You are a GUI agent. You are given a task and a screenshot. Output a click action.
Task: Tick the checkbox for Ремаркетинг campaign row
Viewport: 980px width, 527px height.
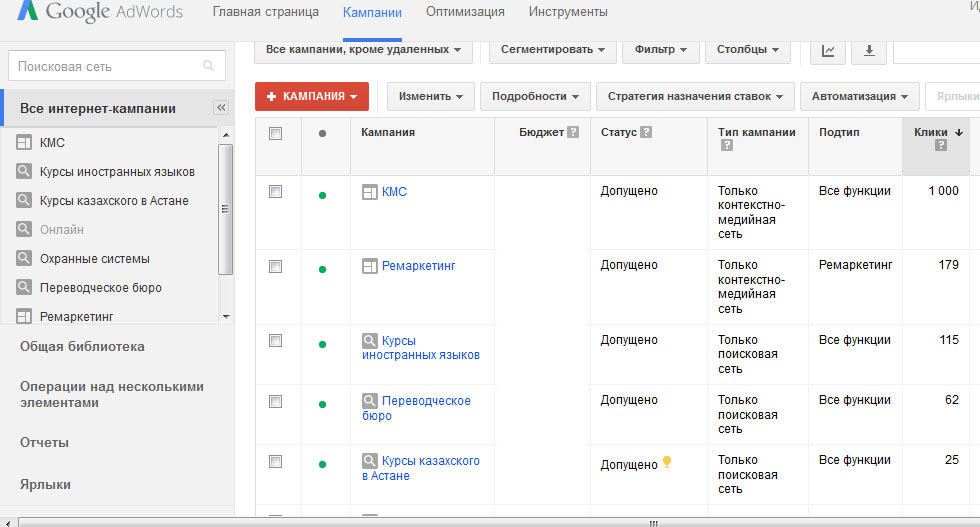tap(276, 266)
